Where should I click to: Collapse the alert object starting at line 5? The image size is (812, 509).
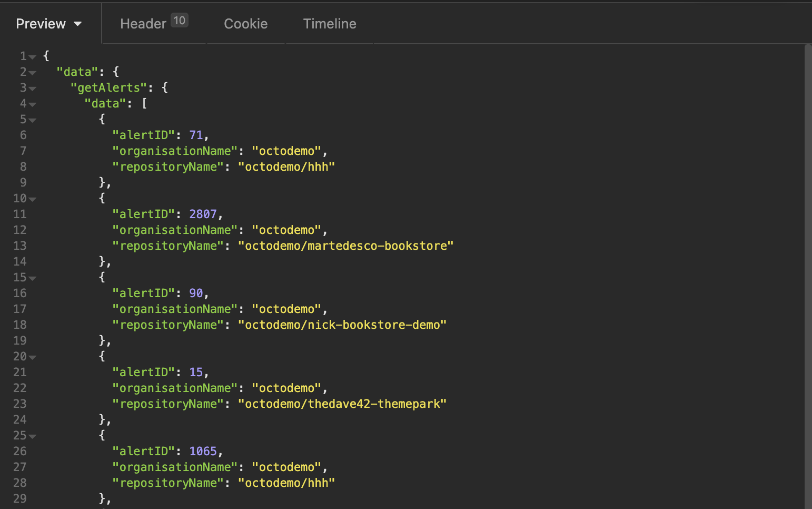pos(33,120)
